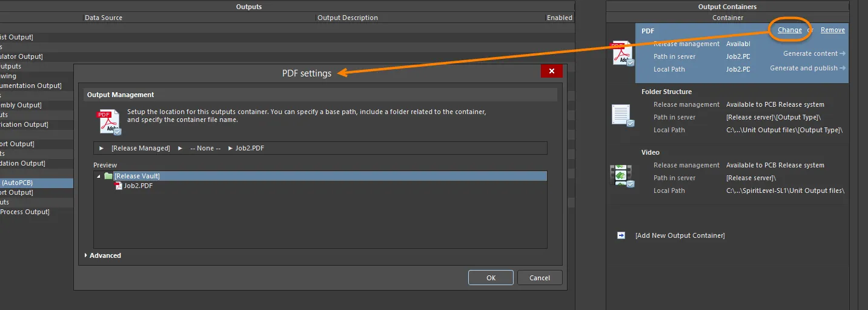Click the [Release Managed] path segment

(141, 148)
